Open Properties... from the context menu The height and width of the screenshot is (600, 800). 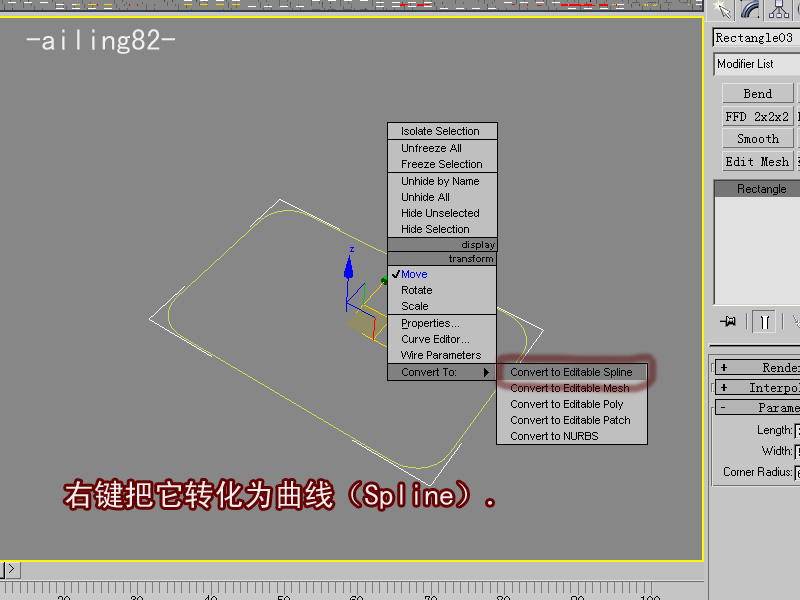tap(442, 323)
